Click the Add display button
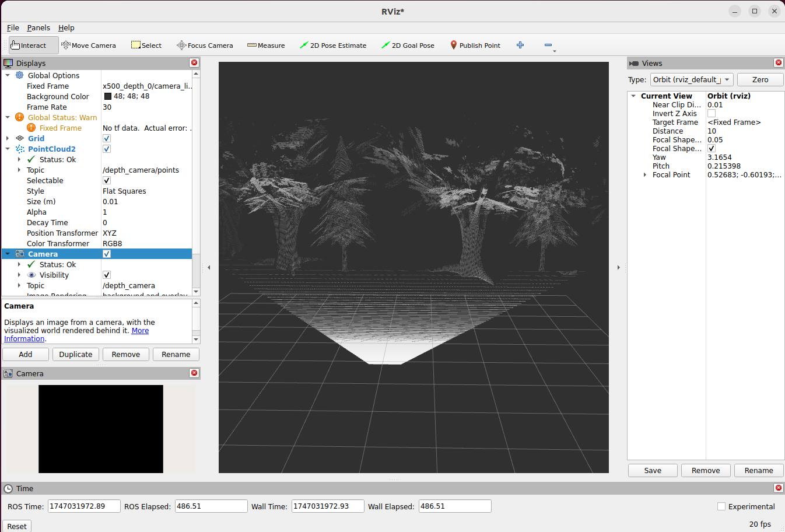785x532 pixels. (x=26, y=354)
